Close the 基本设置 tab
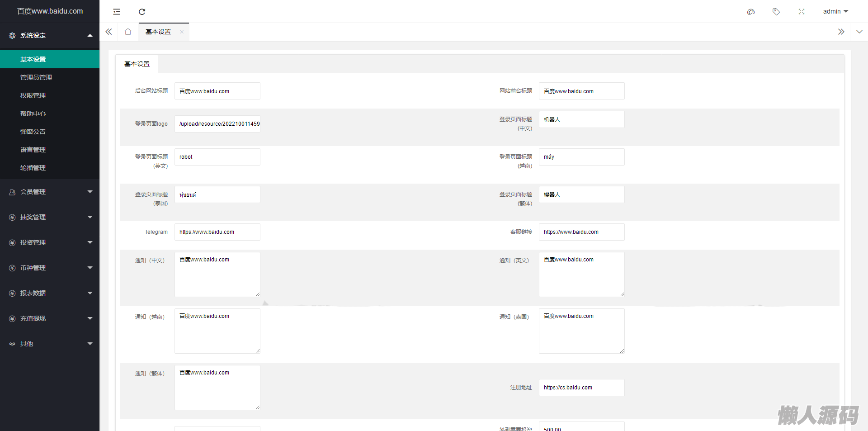 tap(182, 32)
